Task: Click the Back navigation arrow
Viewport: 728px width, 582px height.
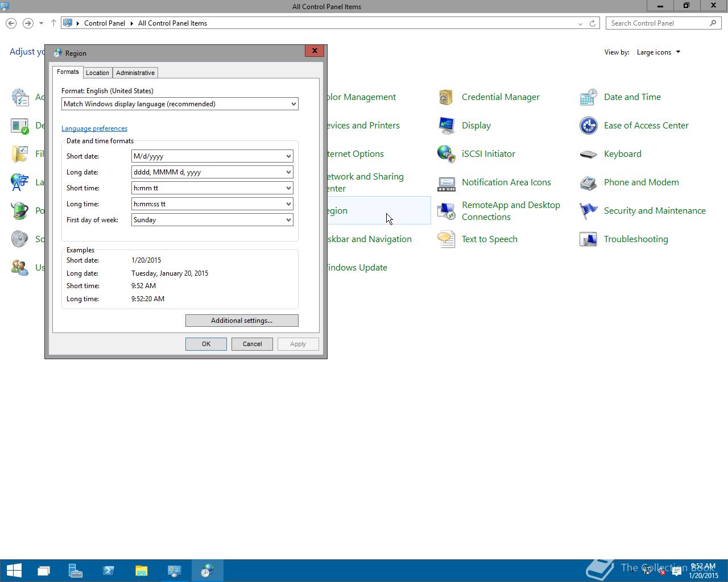Action: pos(11,23)
